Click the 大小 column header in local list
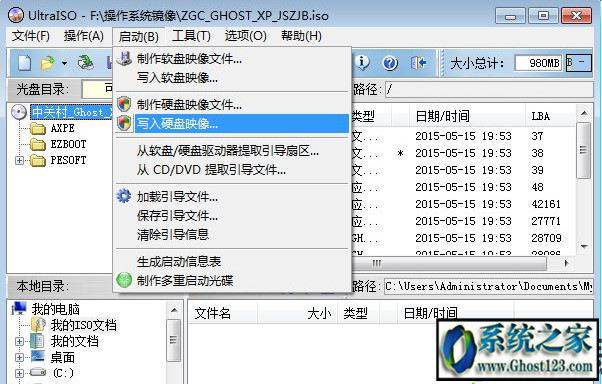 click(297, 313)
